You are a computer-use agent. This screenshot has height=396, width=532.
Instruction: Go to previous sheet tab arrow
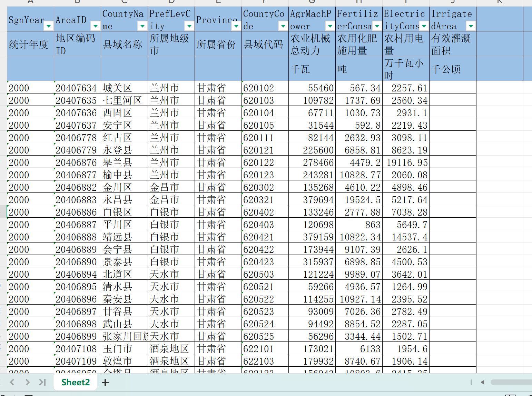click(x=12, y=382)
